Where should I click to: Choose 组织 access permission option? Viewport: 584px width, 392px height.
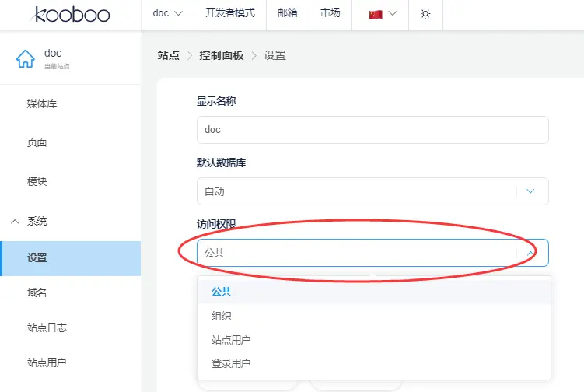coord(222,317)
